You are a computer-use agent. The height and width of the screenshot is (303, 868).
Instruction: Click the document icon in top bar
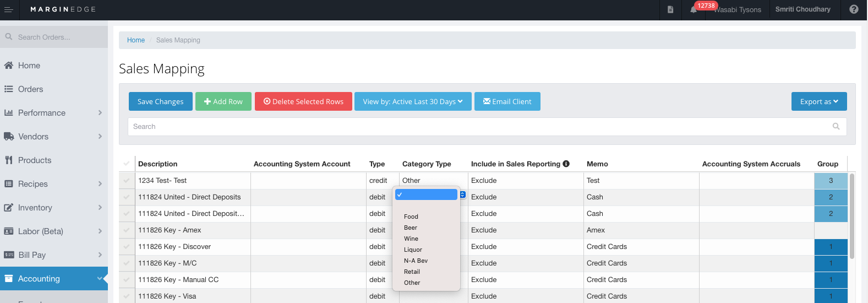[x=670, y=9]
